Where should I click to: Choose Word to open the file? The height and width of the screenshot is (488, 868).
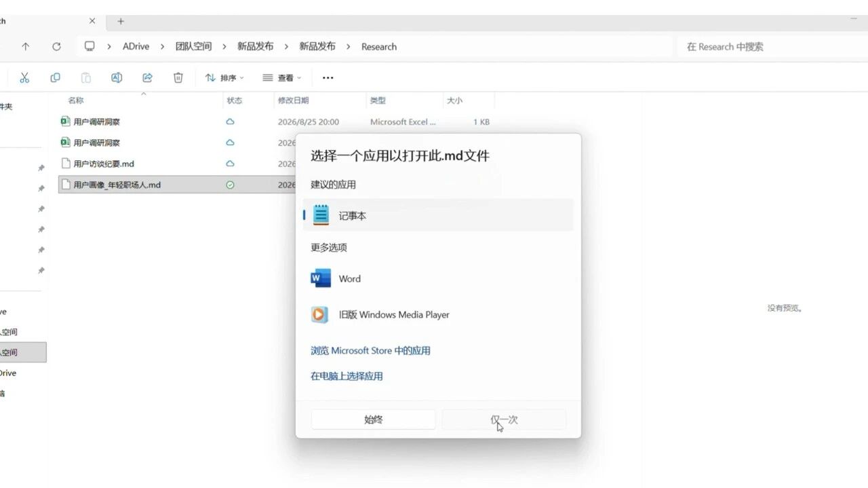point(438,278)
